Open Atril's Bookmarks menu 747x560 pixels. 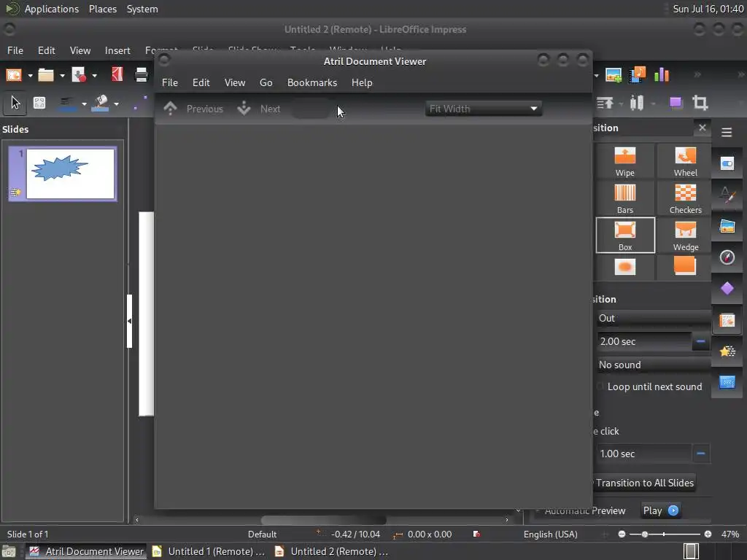[x=312, y=82]
